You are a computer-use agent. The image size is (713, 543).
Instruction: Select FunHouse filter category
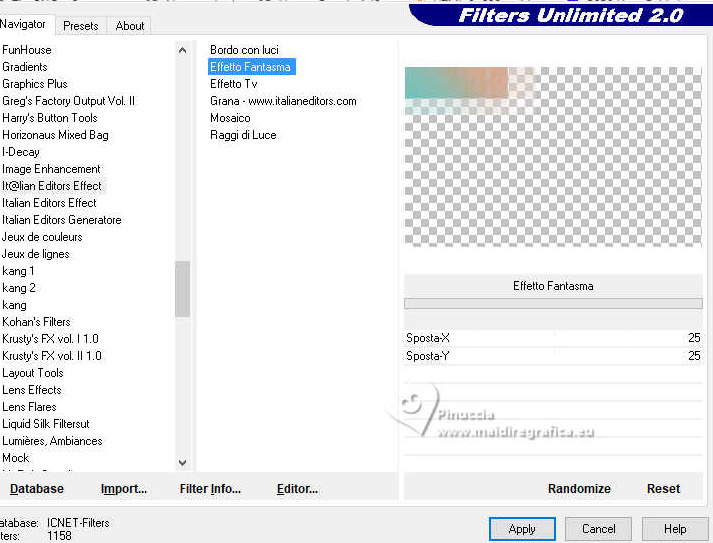tap(27, 50)
